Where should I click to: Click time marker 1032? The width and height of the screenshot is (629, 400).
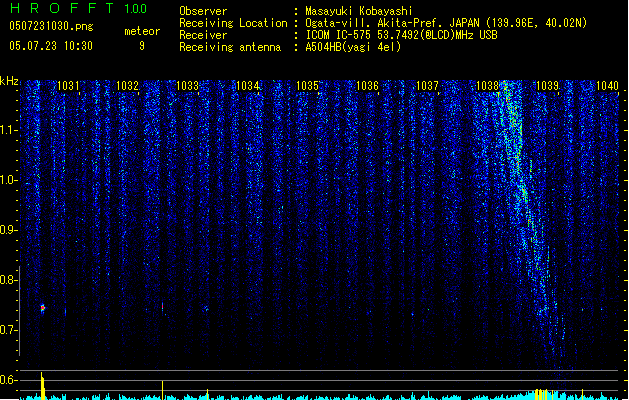[x=128, y=86]
